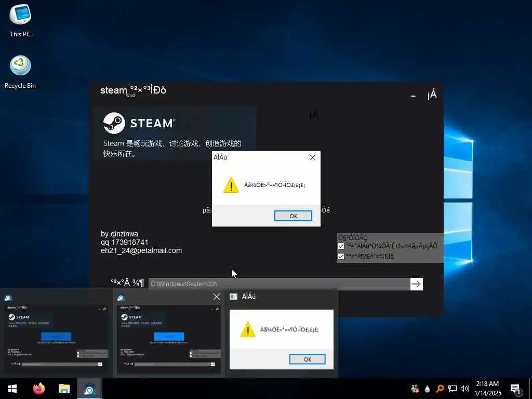Open the This PC desktop icon
This screenshot has width=532, height=399.
click(20, 21)
